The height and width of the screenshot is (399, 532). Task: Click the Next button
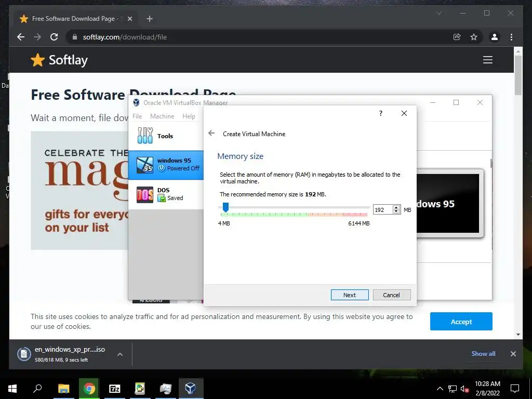point(350,295)
